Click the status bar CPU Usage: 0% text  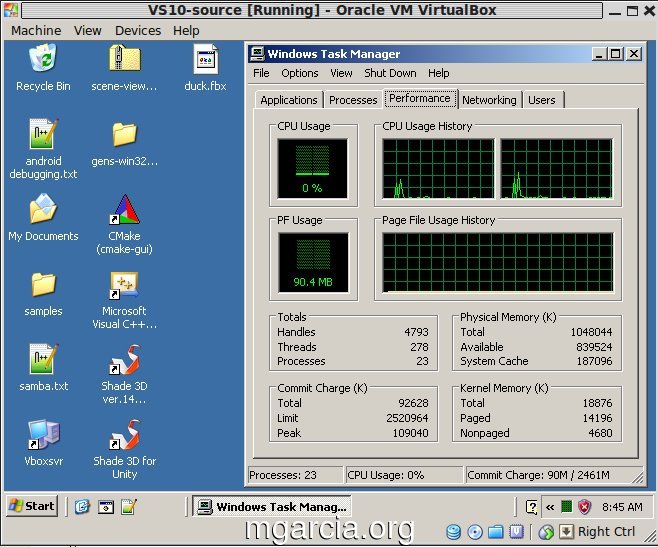(x=386, y=475)
